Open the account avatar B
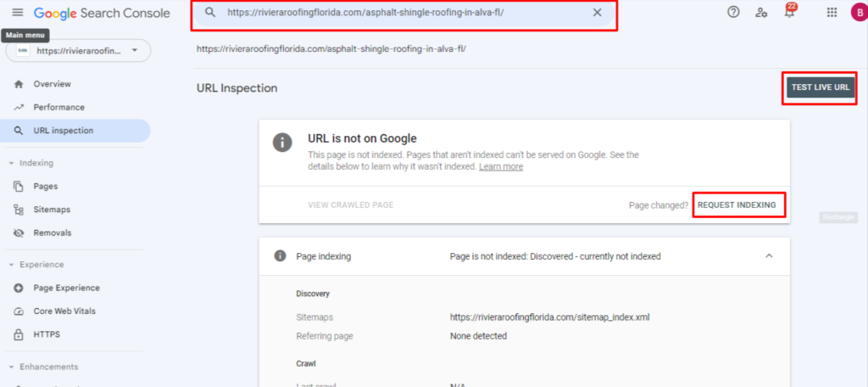Image resolution: width=868 pixels, height=387 pixels. (x=860, y=13)
